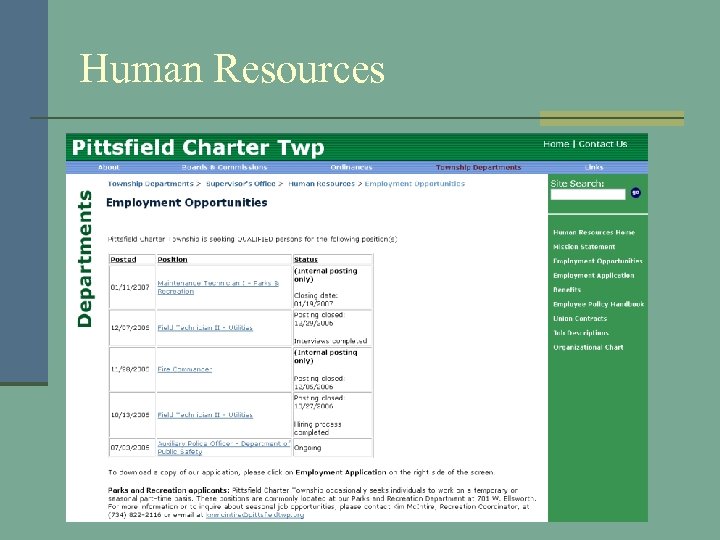This screenshot has width=720, height=540.
Task: Open Maintenance Technician I Parks & Recreation posting
Action: 218,287
